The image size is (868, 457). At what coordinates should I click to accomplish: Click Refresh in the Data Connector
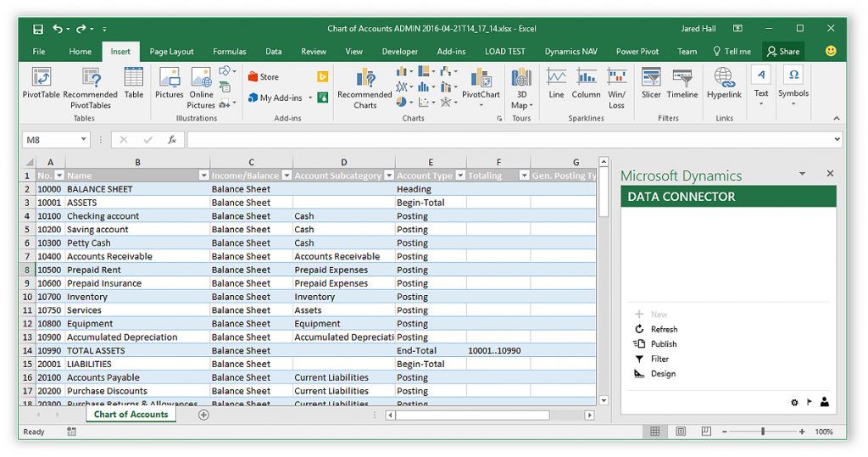(657, 329)
